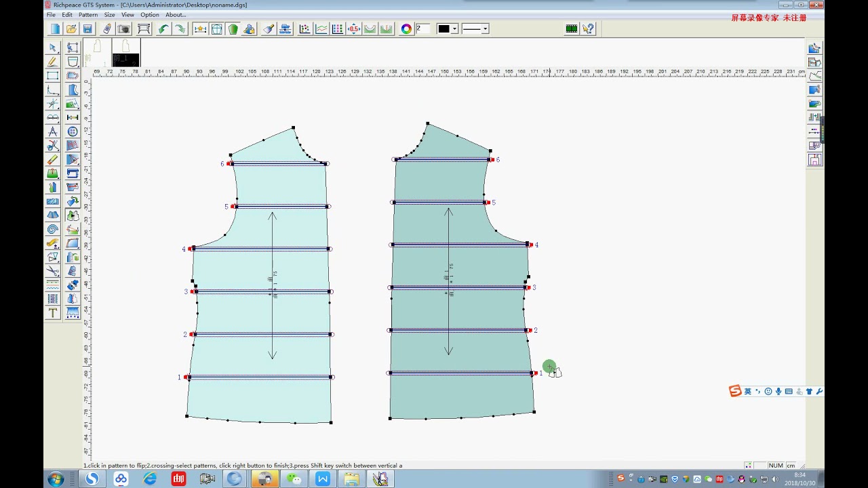Toggle the pattern outline display icon

click(216, 28)
